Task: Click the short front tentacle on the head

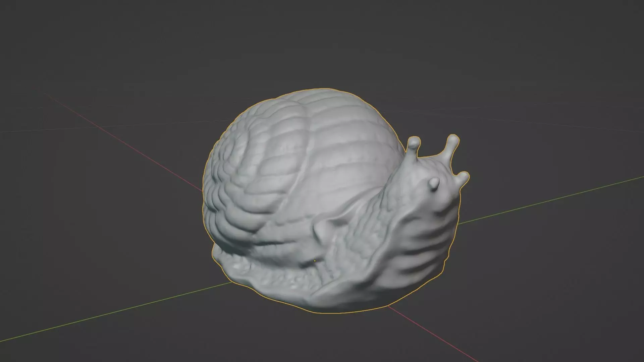Action: point(434,183)
